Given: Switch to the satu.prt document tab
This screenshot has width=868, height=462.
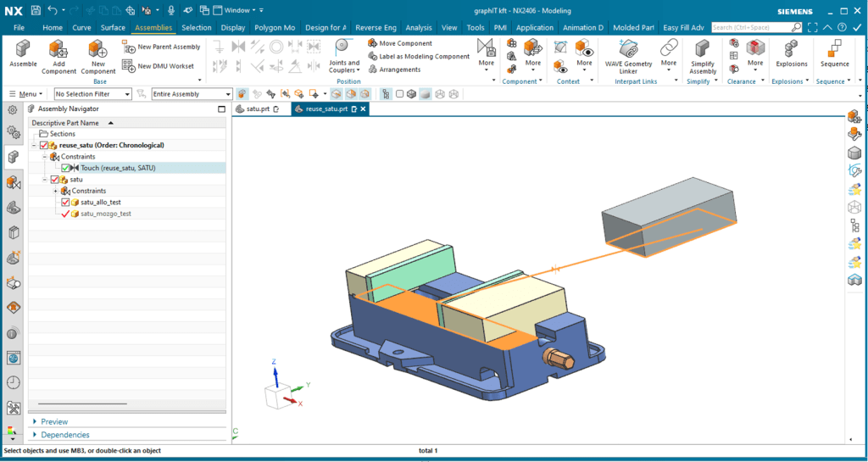Looking at the screenshot, I should [x=256, y=109].
